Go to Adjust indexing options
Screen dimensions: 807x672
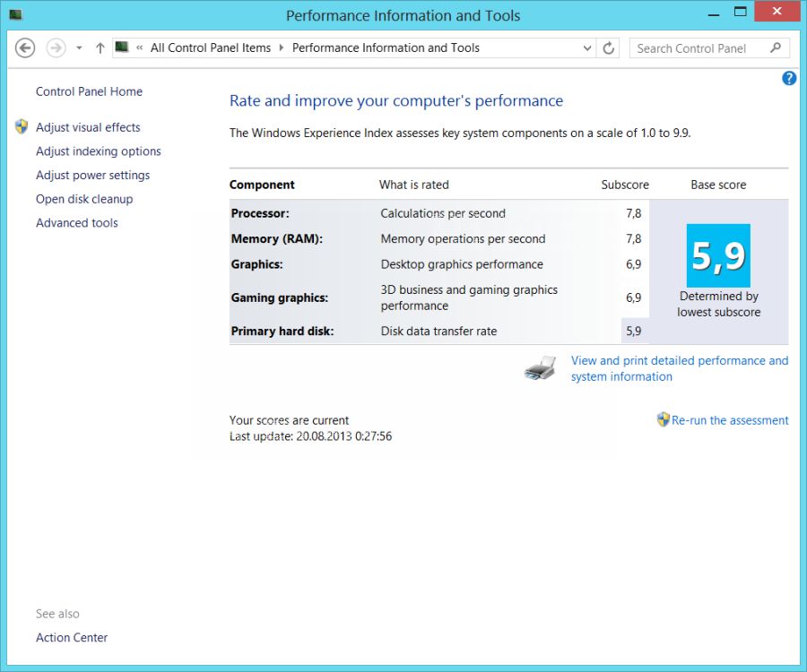(x=99, y=151)
